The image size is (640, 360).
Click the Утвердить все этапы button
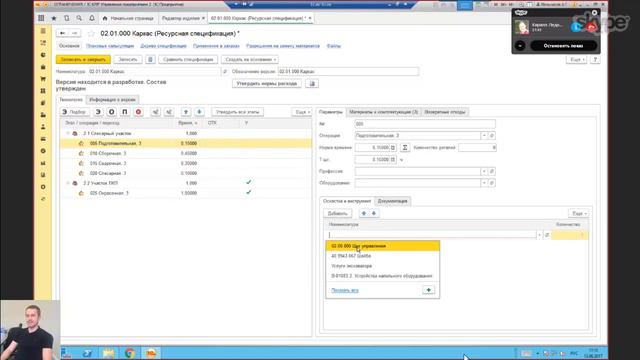[238, 112]
